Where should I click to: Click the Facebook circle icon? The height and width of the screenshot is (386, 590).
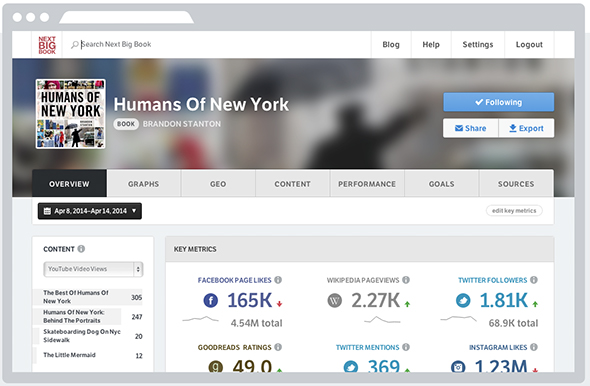tap(211, 300)
